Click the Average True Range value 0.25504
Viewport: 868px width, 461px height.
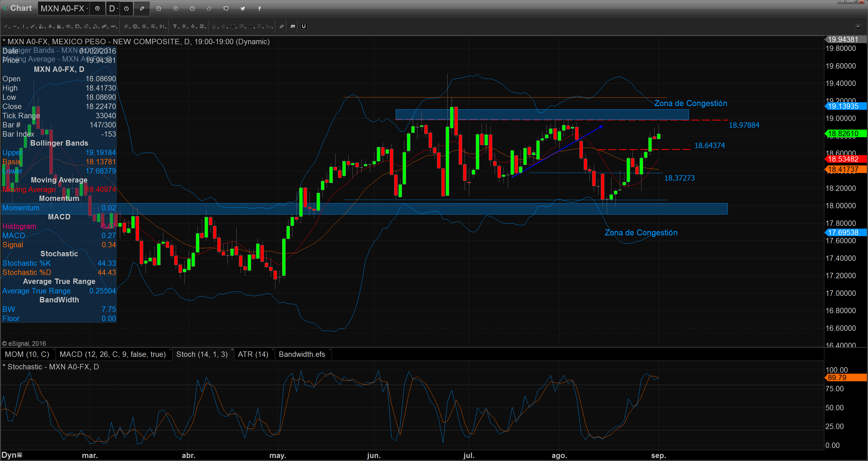pos(103,291)
